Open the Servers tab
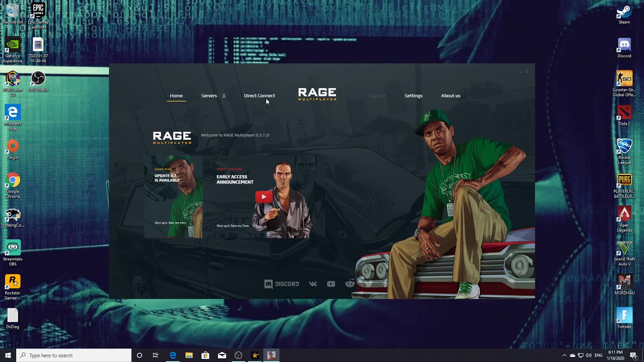 209,96
